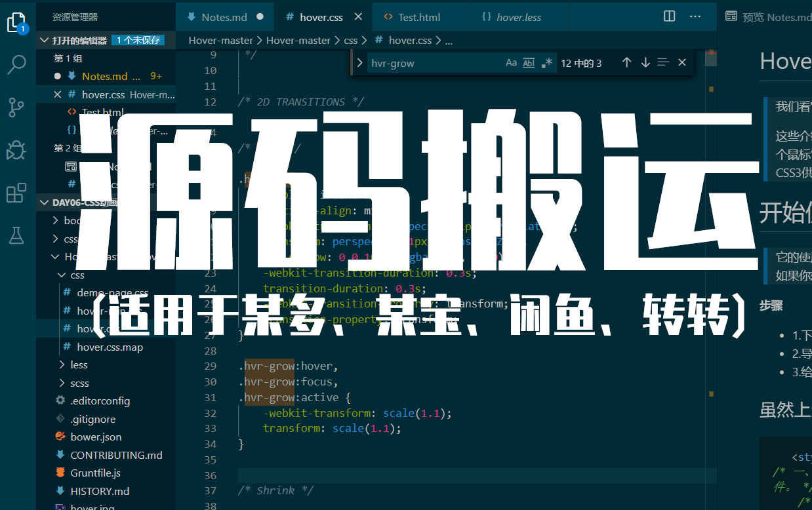The image size is (812, 510).
Task: Open the Run and Debug icon
Action: (x=16, y=150)
